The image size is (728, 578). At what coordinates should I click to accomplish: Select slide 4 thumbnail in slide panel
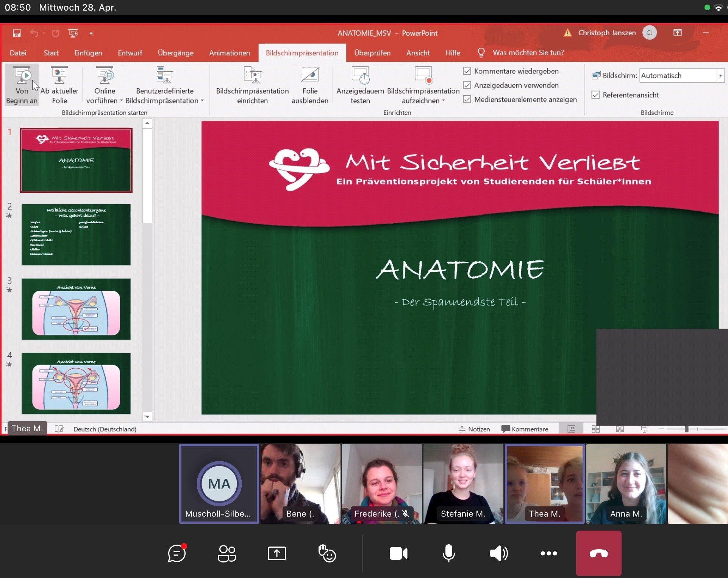coord(76,383)
